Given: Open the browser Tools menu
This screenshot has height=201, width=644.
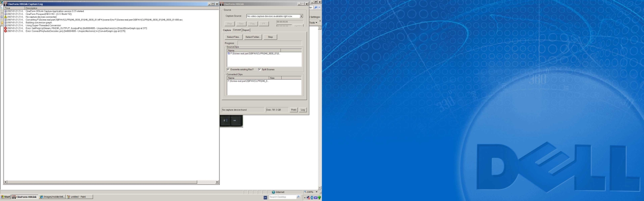Looking at the screenshot, I should pos(313,23).
